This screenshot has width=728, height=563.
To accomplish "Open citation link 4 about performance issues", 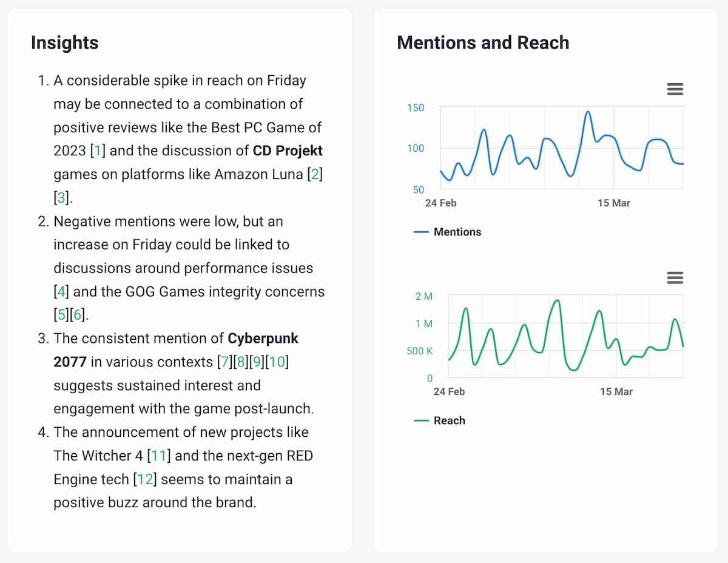I will 61,291.
